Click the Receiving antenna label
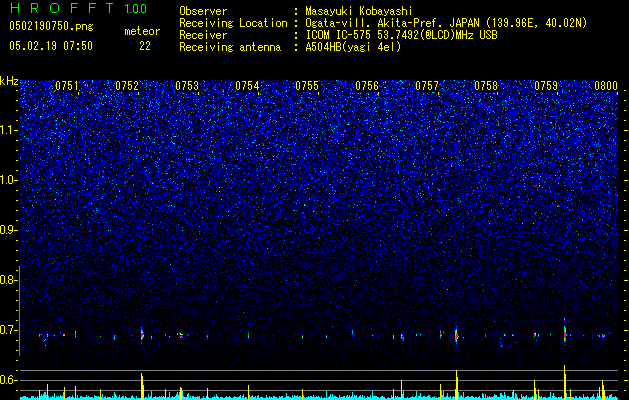629x400 pixels. click(230, 47)
